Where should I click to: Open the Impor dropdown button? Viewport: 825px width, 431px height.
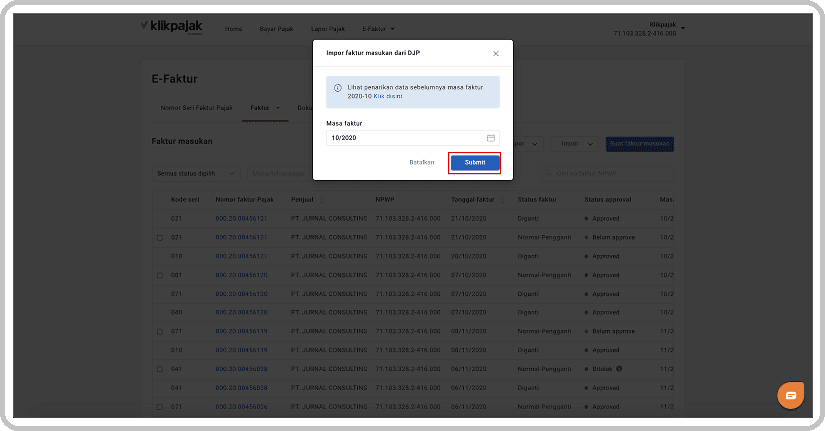574,144
